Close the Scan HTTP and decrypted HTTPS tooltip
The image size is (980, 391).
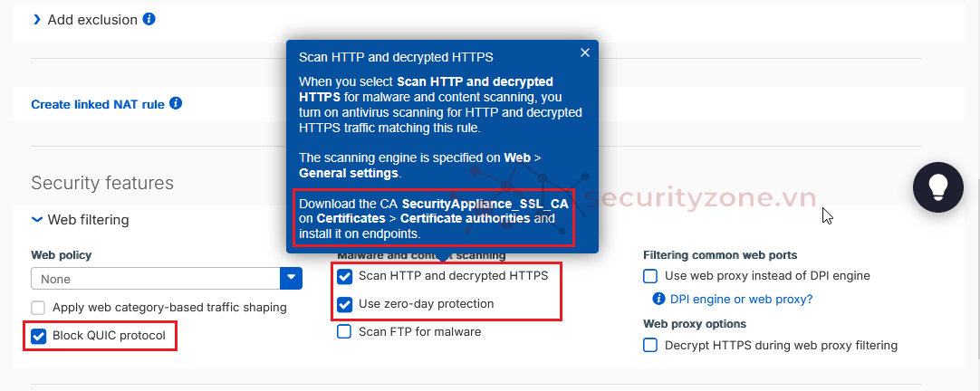(585, 52)
